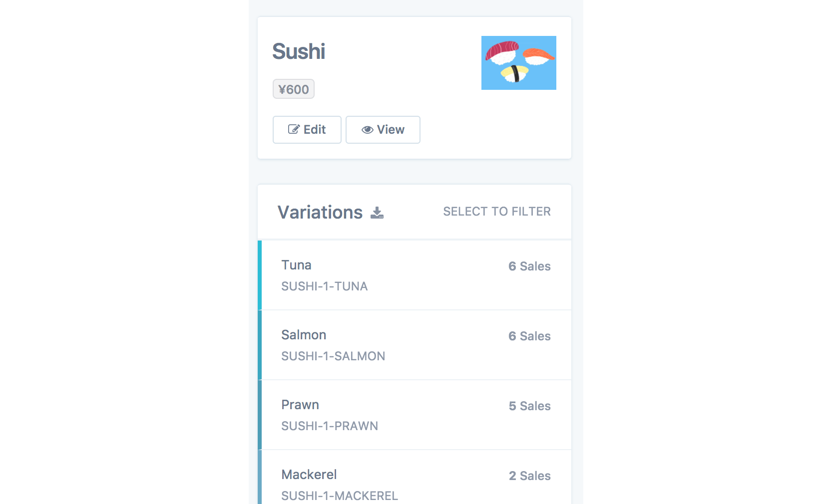Click the SELECT TO FILTER label
This screenshot has height=504, width=832.
[497, 212]
